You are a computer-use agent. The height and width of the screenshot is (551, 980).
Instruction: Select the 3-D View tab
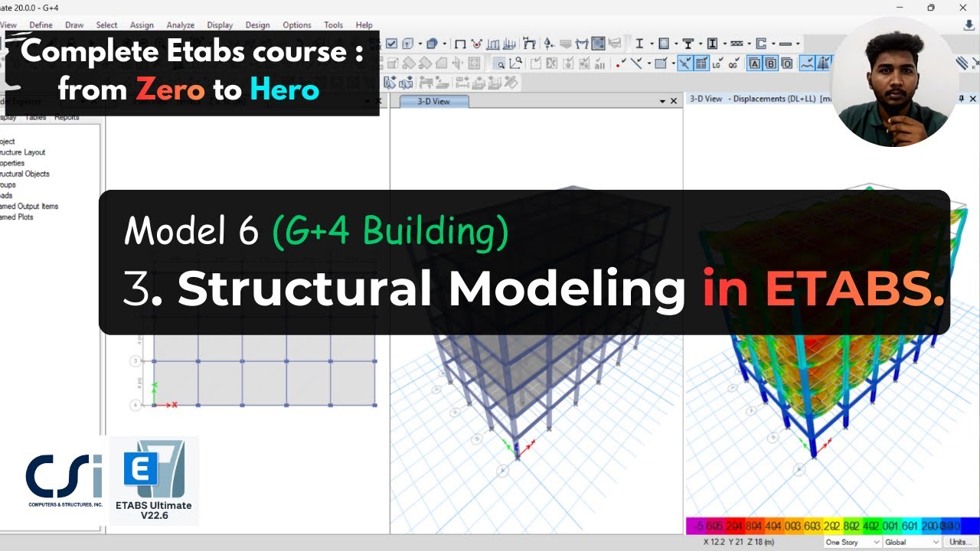pos(433,101)
